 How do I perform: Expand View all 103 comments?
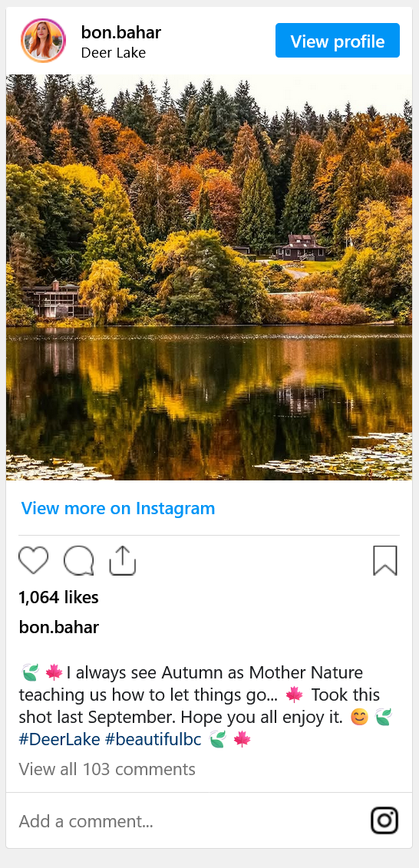(107, 769)
